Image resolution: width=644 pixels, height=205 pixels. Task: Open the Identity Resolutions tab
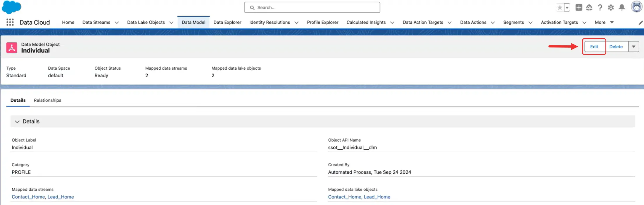270,22
